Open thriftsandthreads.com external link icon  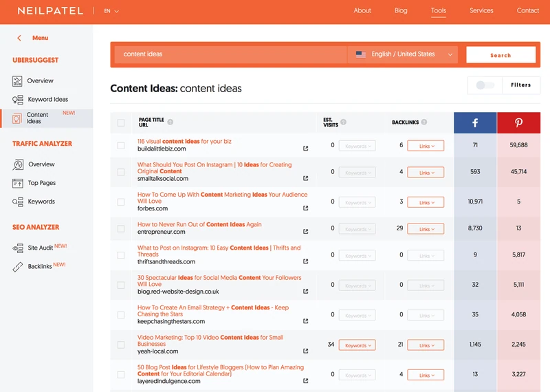(x=305, y=261)
